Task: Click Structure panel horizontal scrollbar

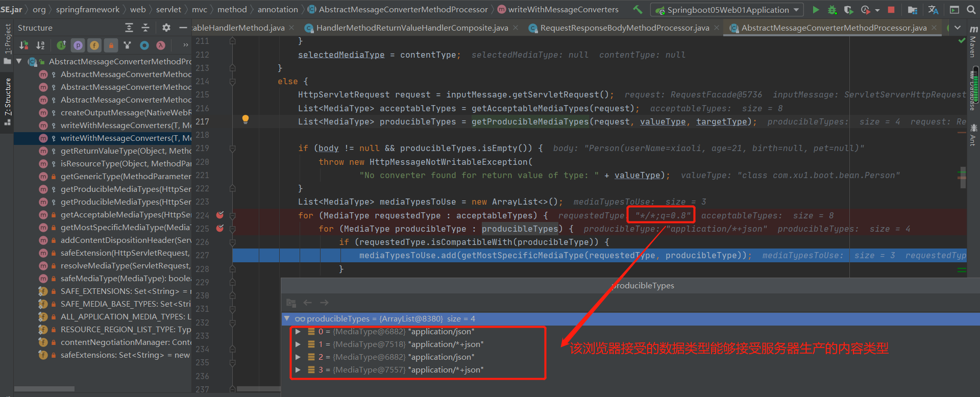Action: click(44, 389)
